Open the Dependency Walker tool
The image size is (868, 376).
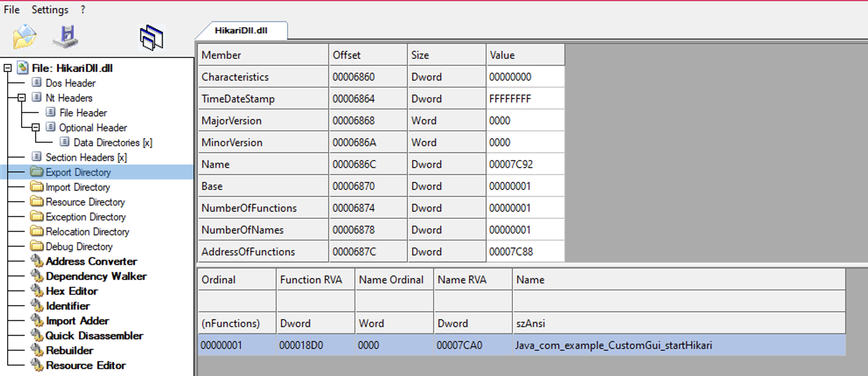96,276
